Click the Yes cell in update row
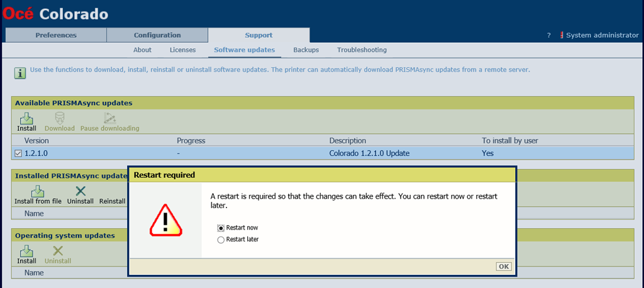The width and height of the screenshot is (644, 288). point(487,153)
